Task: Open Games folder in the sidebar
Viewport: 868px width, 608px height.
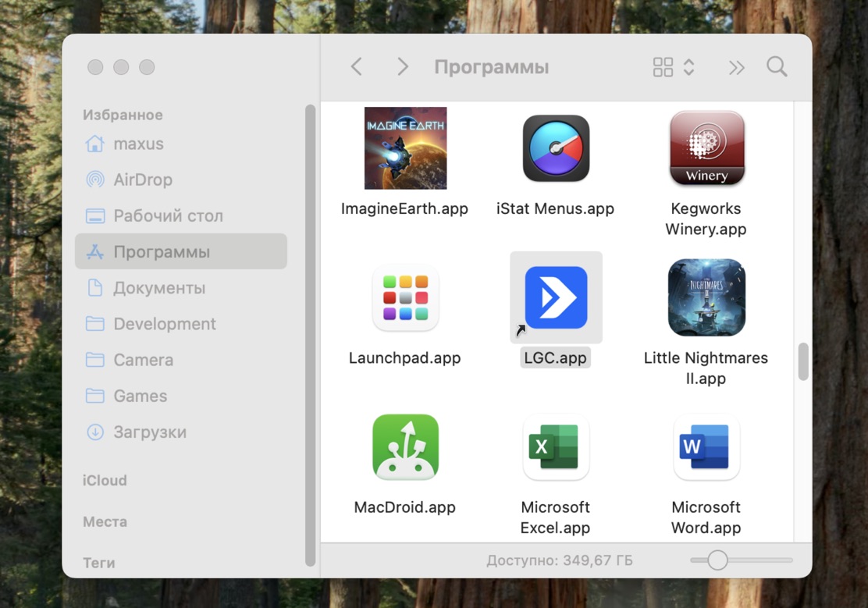Action: [x=180, y=396]
